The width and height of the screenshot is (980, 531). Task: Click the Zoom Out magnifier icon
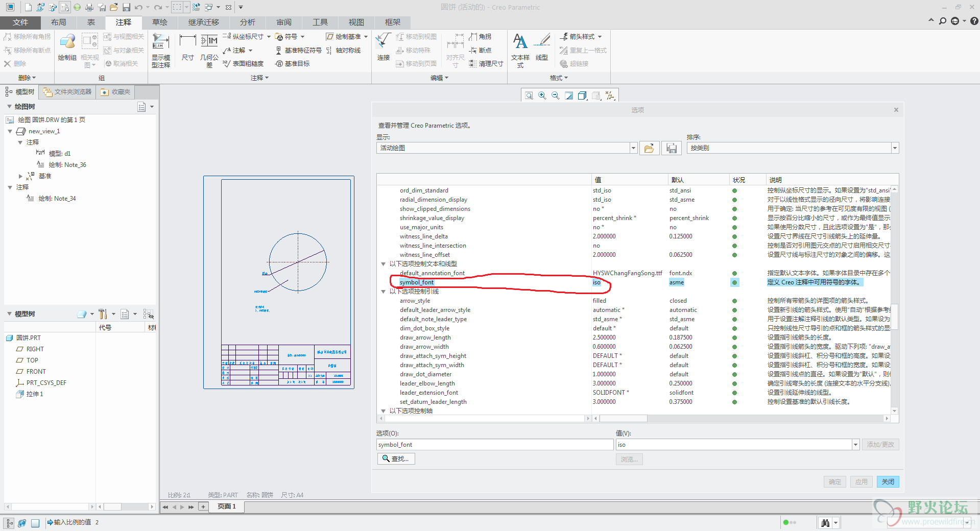(x=556, y=95)
